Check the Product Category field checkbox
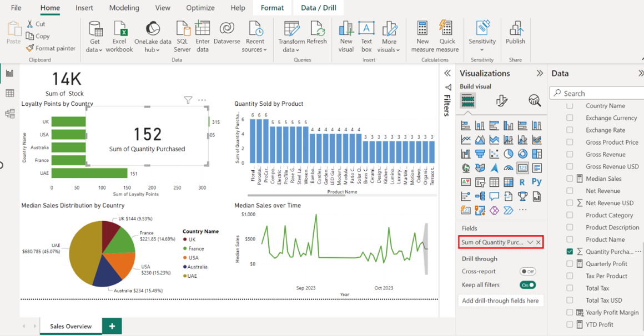The height and width of the screenshot is (336, 644). pyautogui.click(x=570, y=215)
